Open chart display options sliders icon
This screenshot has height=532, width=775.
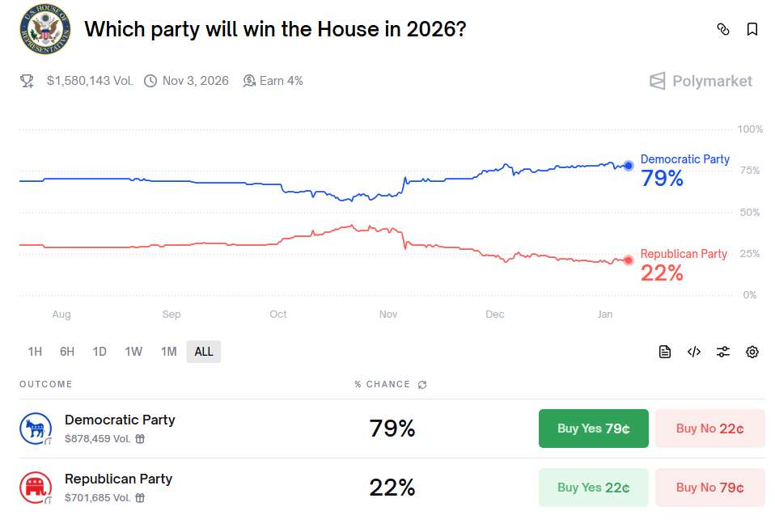(723, 352)
